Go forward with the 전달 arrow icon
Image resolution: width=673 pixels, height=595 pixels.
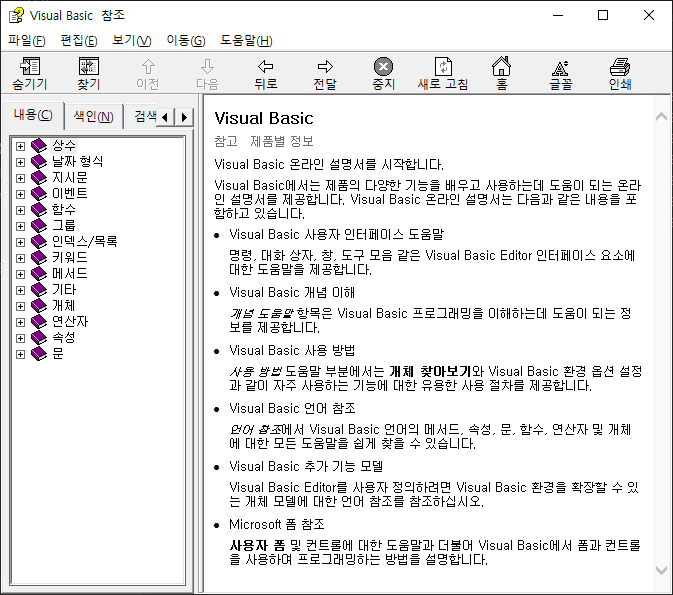click(x=325, y=66)
